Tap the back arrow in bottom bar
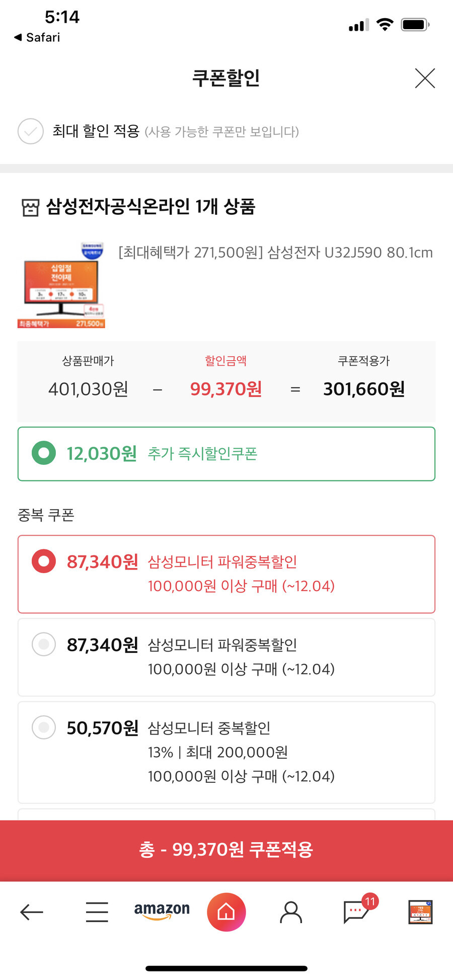This screenshot has width=453, height=980. click(x=31, y=912)
